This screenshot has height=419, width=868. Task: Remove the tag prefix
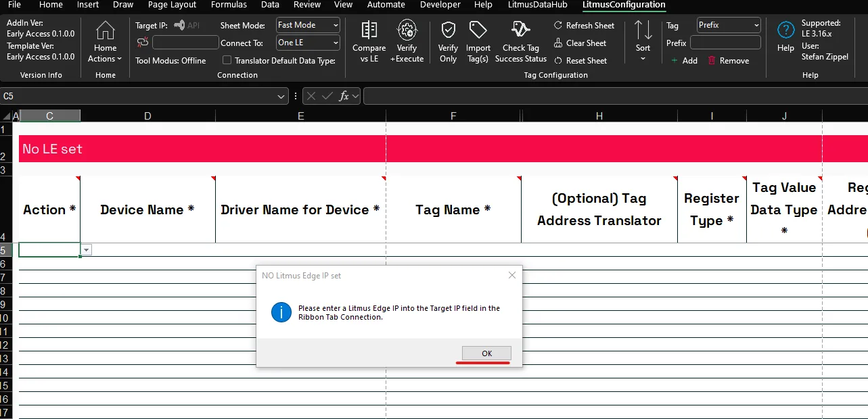pos(728,60)
